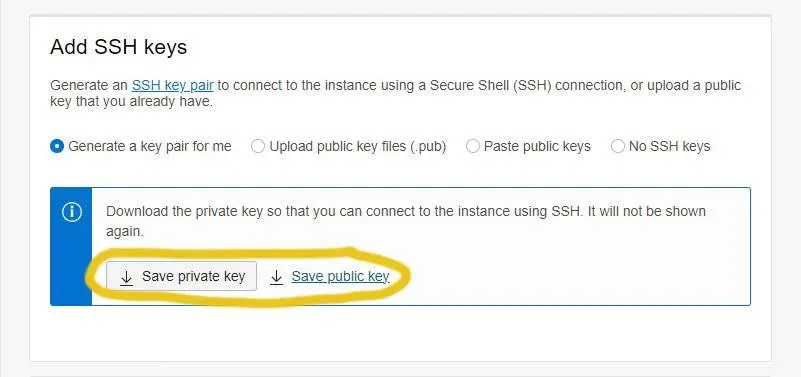This screenshot has width=801, height=377.
Task: Choose the Paste public keys radio button
Action: (473, 147)
